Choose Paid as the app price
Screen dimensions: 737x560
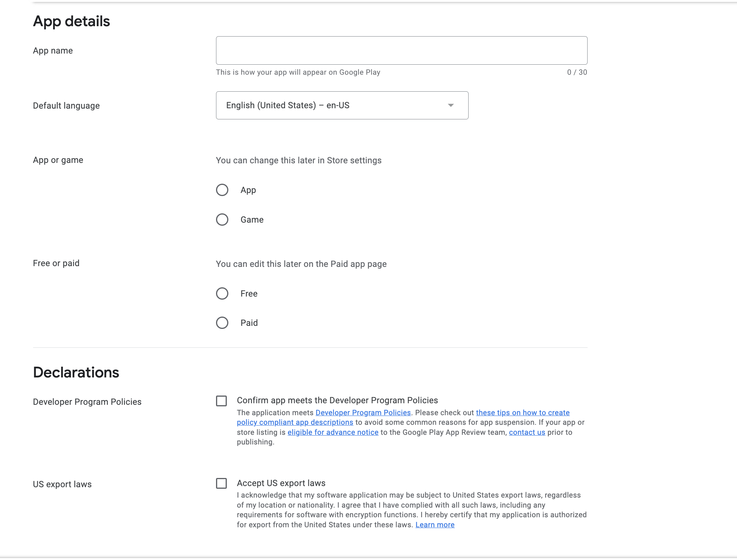pos(222,322)
